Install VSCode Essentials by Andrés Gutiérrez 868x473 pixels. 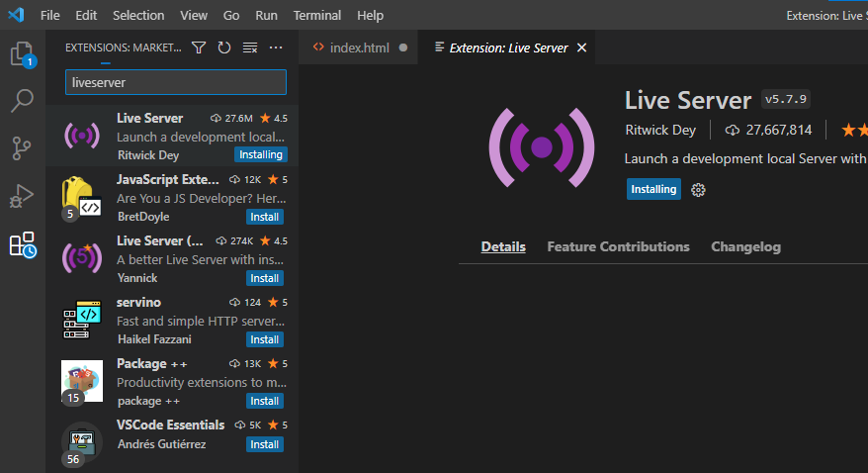pyautogui.click(x=265, y=444)
